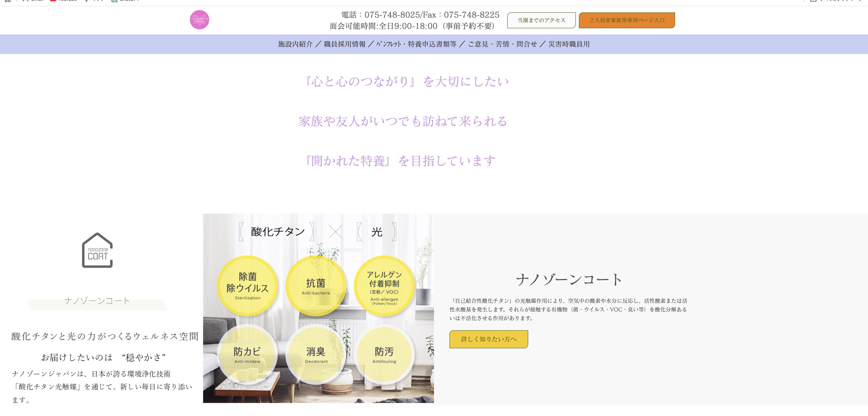Click the phone number 075-748-8025 text
868x416 pixels.
pyautogui.click(x=392, y=15)
